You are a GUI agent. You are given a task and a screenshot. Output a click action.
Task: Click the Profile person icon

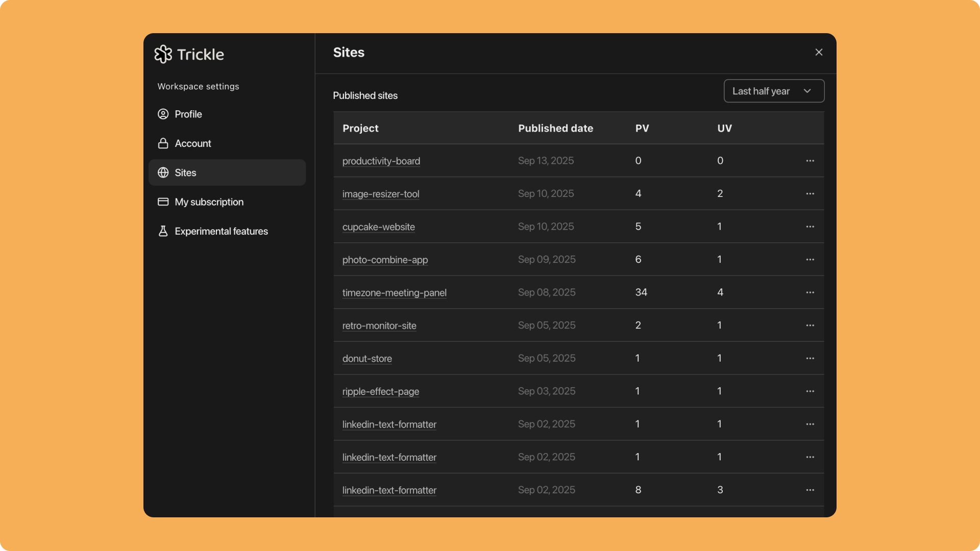click(x=163, y=114)
